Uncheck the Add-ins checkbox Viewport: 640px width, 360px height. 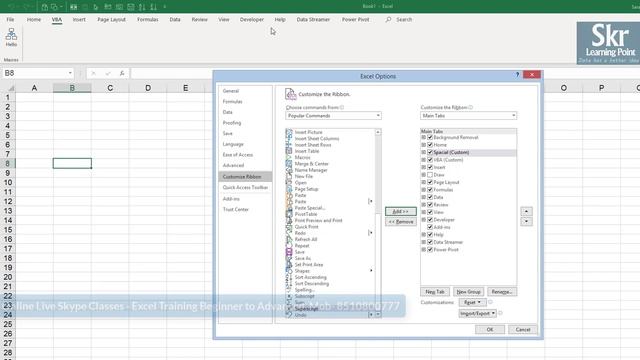pos(430,227)
